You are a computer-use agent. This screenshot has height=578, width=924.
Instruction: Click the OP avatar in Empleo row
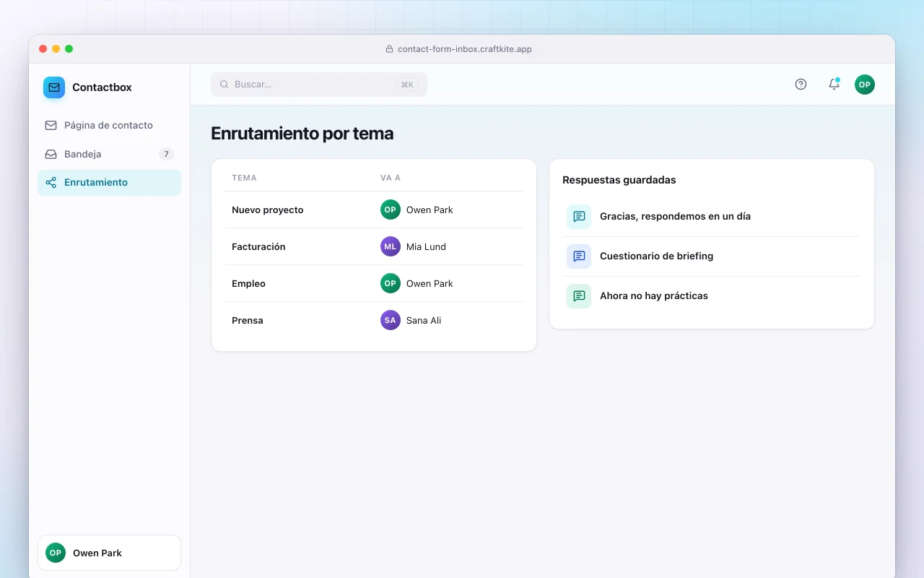(x=391, y=283)
